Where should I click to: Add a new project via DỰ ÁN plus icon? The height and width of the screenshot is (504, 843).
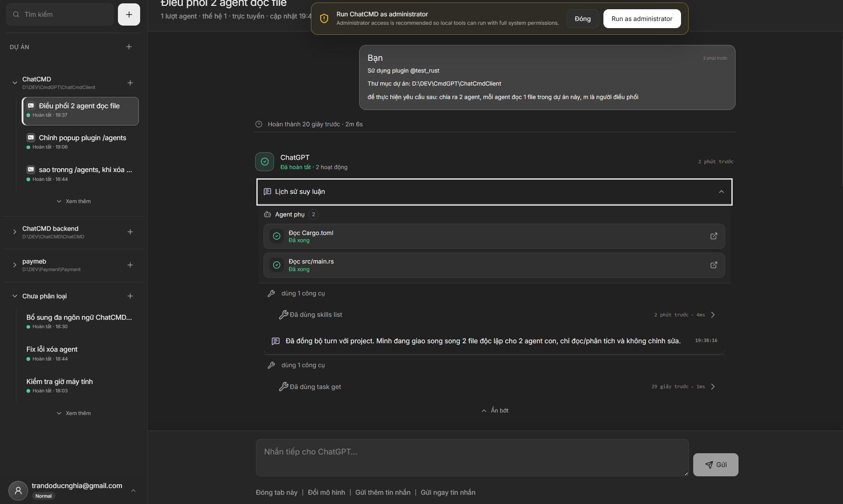[129, 47]
